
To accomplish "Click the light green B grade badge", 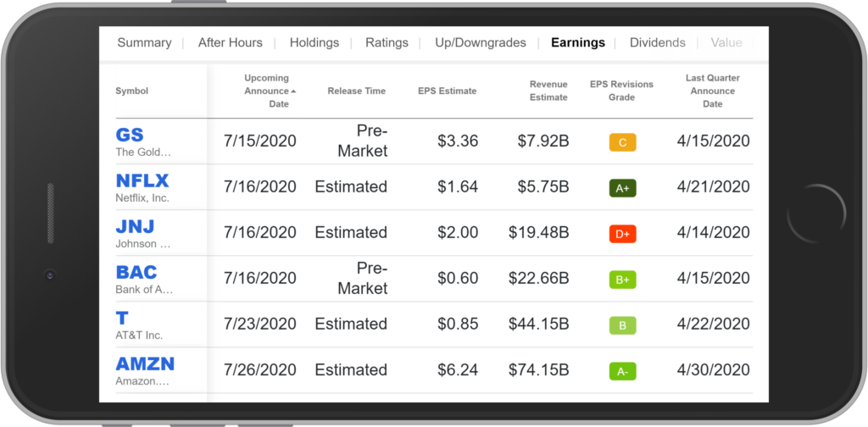I will tap(623, 326).
